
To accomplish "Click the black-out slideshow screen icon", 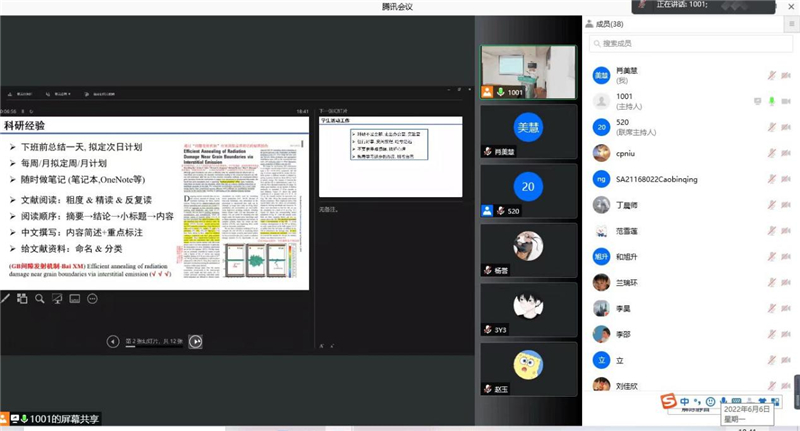I will pos(57,298).
